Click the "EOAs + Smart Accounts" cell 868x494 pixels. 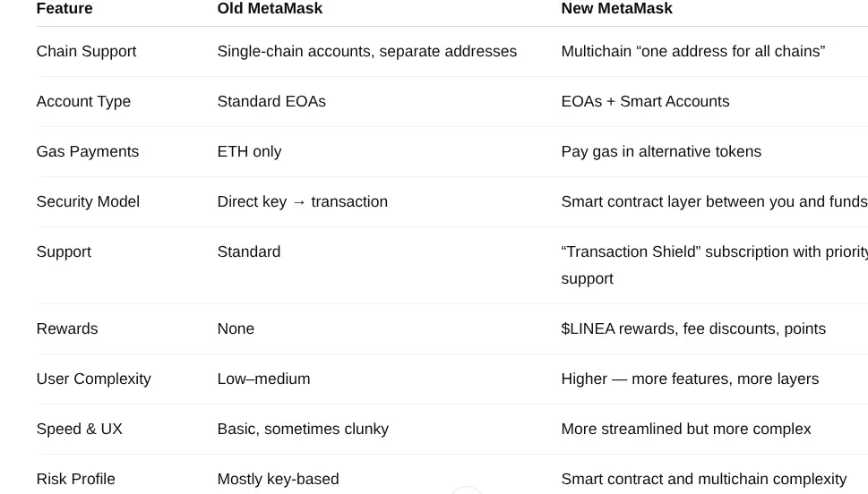click(645, 102)
